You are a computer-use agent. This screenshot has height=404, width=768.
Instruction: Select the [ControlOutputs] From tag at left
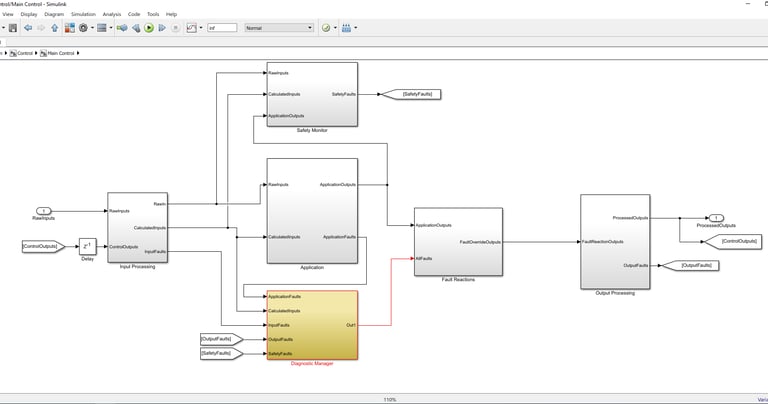click(x=43, y=246)
